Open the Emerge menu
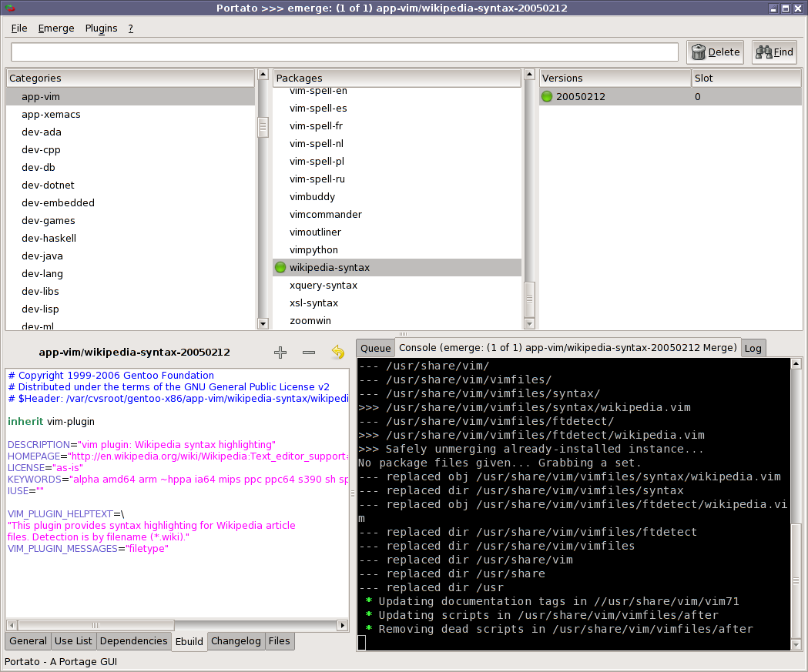808x672 pixels. [x=56, y=28]
